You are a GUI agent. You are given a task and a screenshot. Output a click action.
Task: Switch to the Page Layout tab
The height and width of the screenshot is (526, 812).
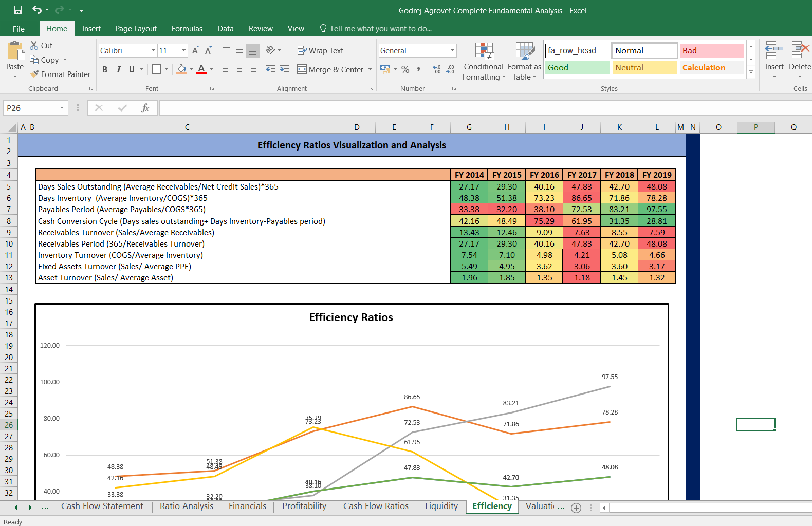(x=136, y=29)
